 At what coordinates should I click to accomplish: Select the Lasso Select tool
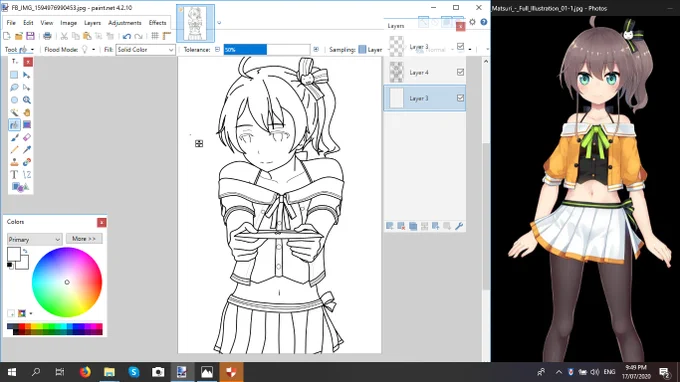click(x=14, y=88)
